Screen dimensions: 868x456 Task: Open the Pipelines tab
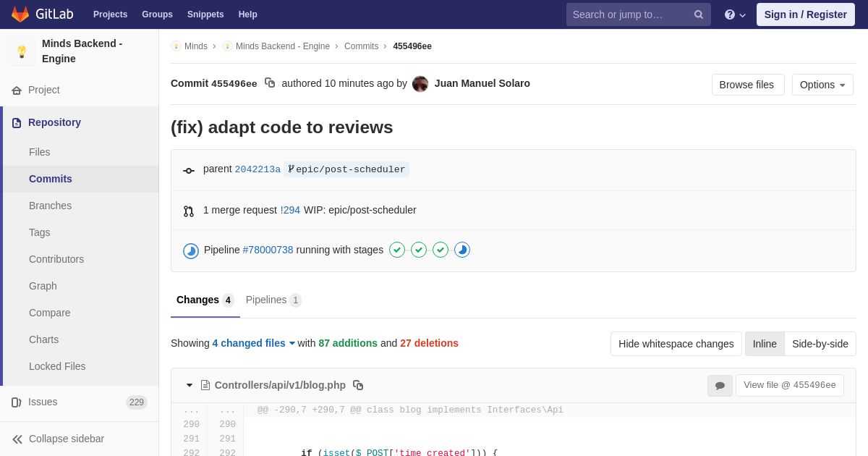point(273,300)
